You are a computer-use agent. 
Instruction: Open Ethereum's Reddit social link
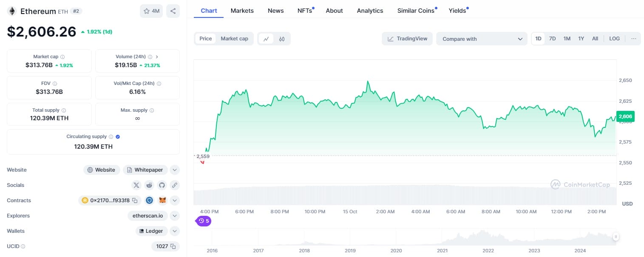[x=149, y=185]
